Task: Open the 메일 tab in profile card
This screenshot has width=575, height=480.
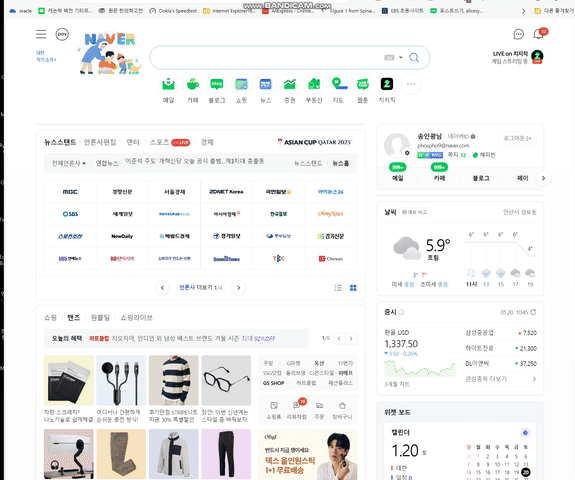Action: [398, 178]
